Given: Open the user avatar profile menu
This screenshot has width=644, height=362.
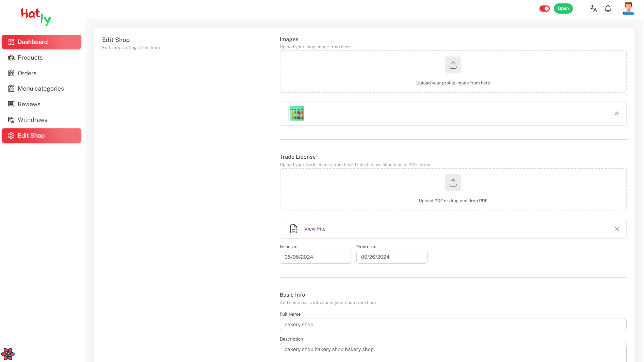Looking at the screenshot, I should 628,9.
